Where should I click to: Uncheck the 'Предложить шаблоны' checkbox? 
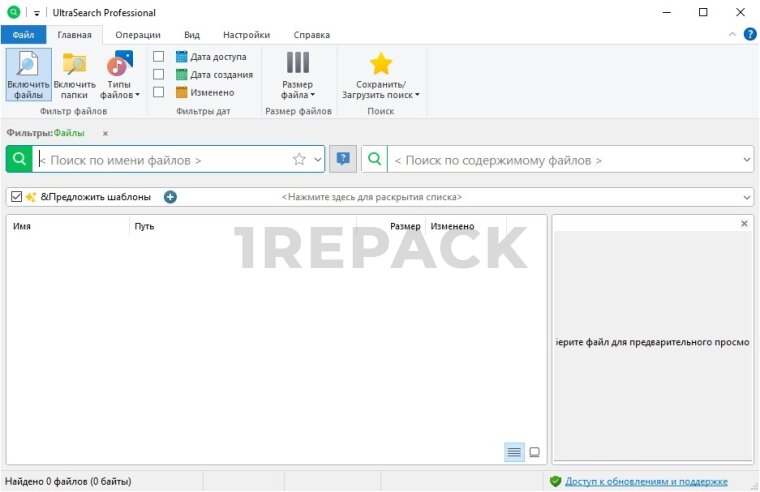click(x=16, y=197)
